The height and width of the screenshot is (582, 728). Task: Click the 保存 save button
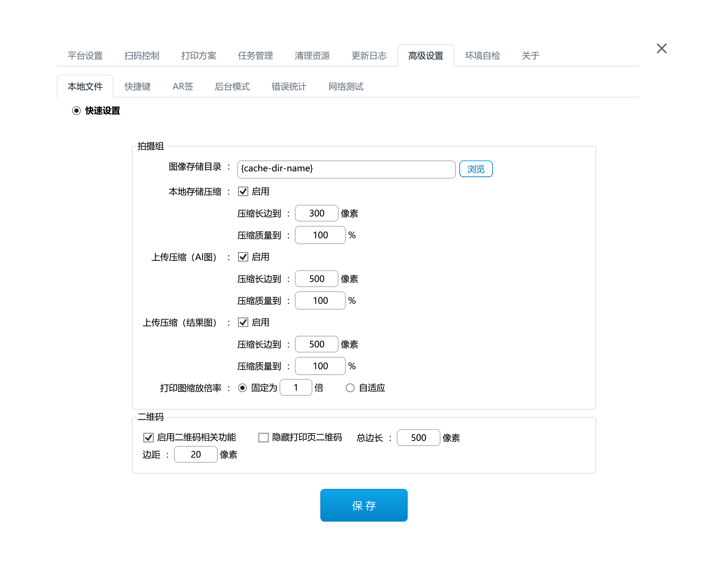364,505
